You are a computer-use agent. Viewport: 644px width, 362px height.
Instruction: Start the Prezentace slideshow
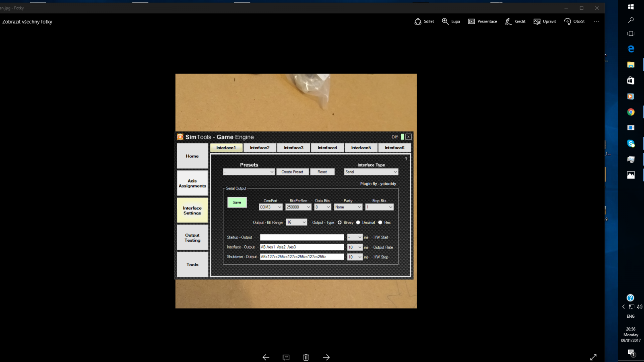(x=482, y=21)
